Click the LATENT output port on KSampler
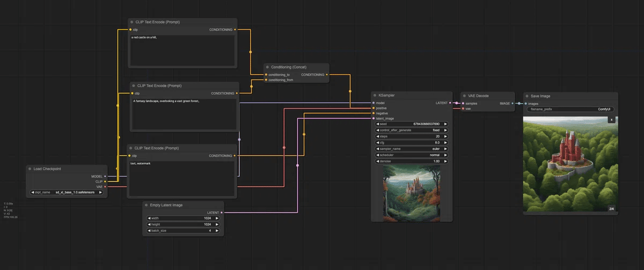Viewport: 644px width, 270px height. 450,103
